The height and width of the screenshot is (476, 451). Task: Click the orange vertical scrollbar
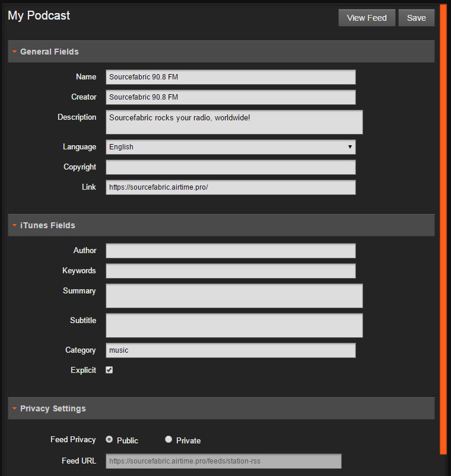pyautogui.click(x=443, y=229)
